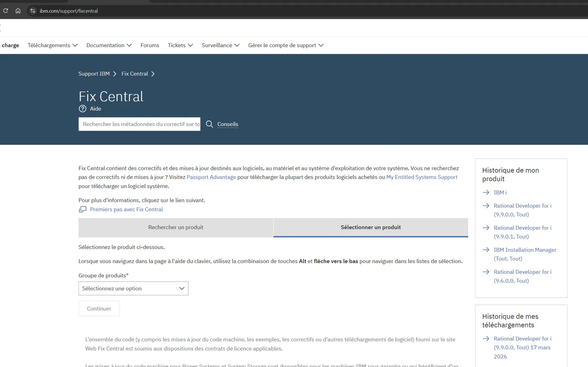Expand the Documentation menu
This screenshot has height=367, width=588.
coord(109,45)
